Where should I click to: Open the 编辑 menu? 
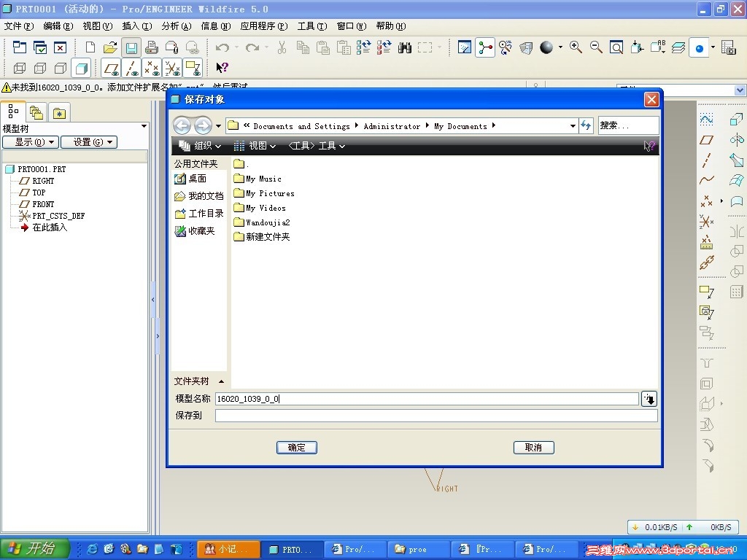[x=58, y=26]
